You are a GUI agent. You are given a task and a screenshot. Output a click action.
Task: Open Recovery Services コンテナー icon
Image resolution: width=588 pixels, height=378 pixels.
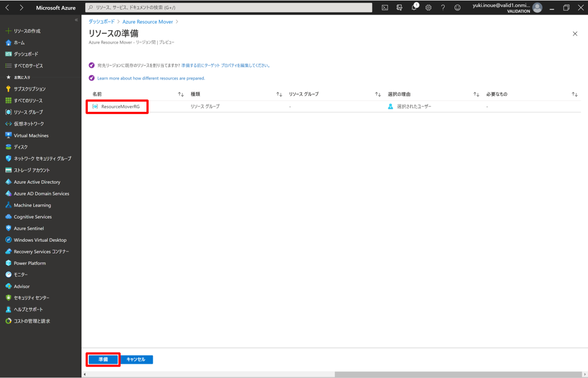click(x=8, y=251)
